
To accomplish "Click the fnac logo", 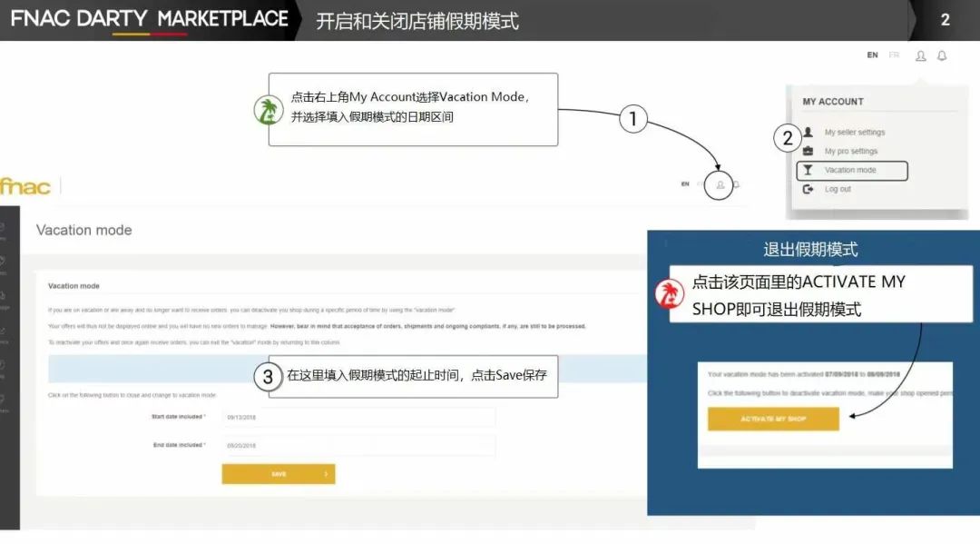I will (25, 186).
